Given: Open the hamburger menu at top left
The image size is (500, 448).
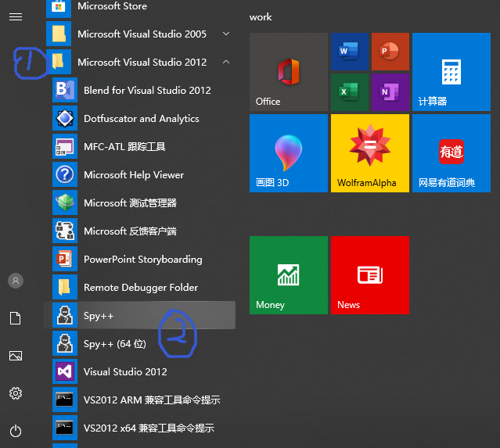Looking at the screenshot, I should (16, 16).
